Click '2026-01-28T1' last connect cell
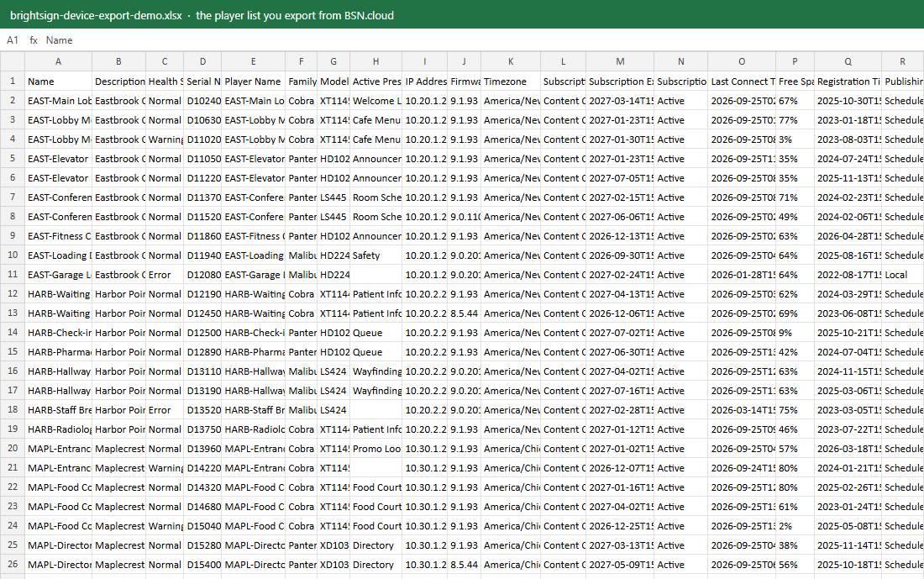Image resolution: width=924 pixels, height=579 pixels. (742, 274)
